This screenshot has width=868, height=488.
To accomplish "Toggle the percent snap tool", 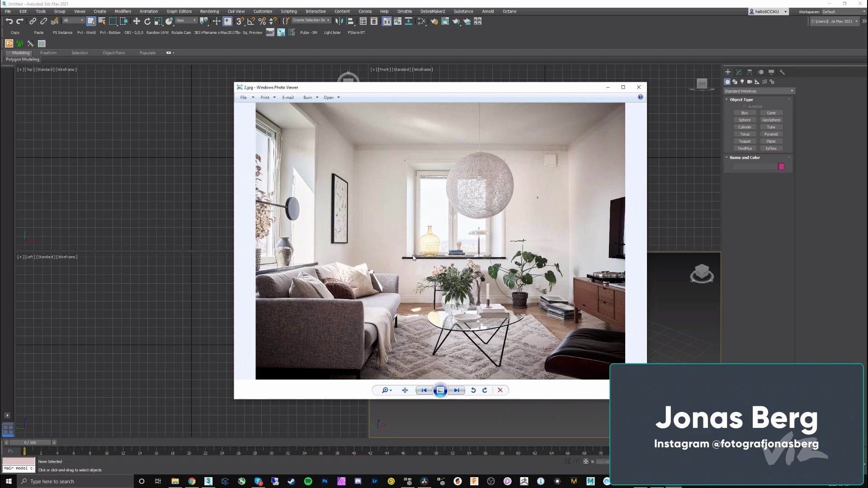I will pyautogui.click(x=262, y=21).
